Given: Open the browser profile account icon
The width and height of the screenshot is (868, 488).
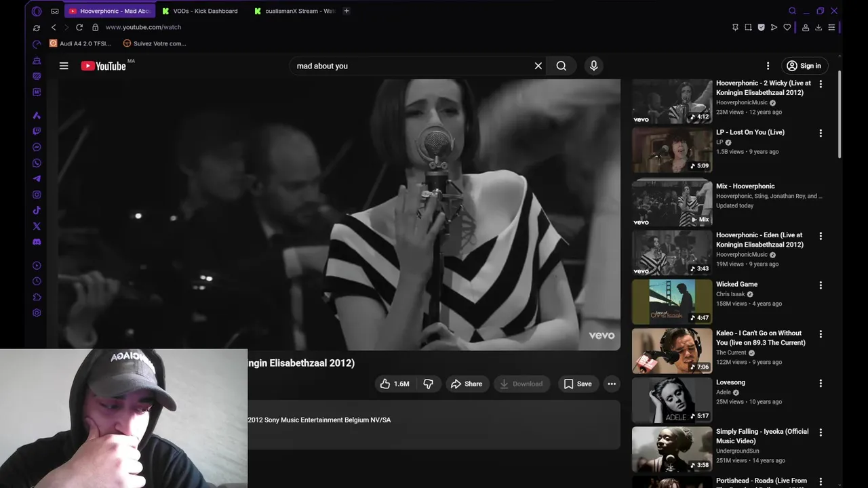Looking at the screenshot, I should click(x=806, y=27).
